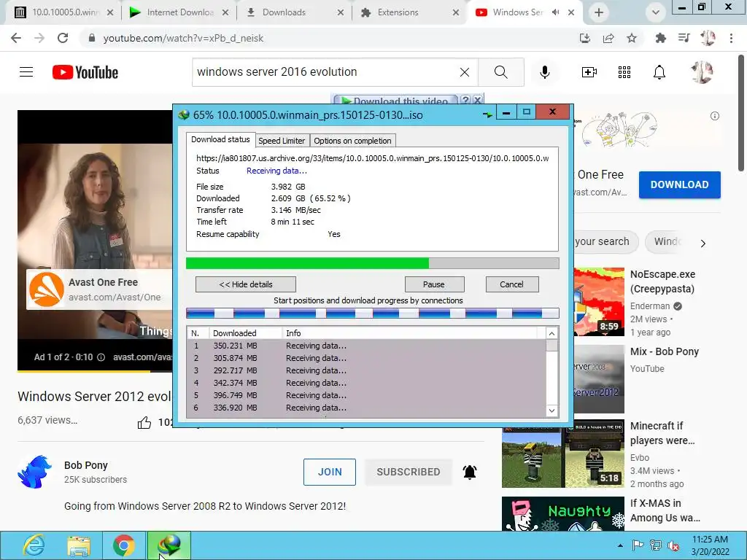
Task: Like the video with the thumbs-up icon
Action: [144, 422]
